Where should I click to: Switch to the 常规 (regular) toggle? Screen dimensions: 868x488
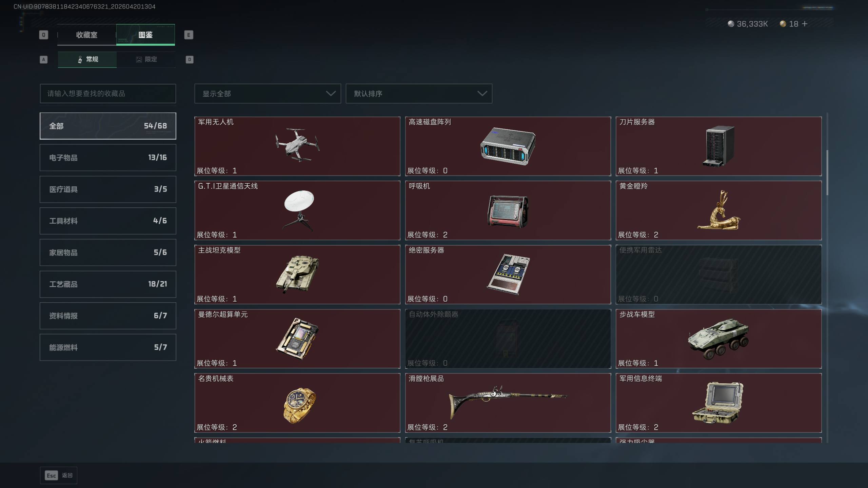tap(87, 60)
